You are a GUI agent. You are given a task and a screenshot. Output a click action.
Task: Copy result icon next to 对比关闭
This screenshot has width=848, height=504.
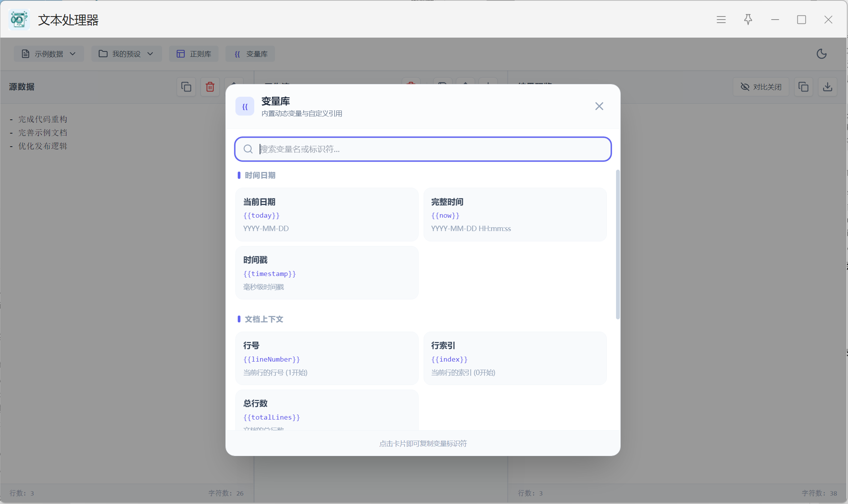[x=803, y=87]
